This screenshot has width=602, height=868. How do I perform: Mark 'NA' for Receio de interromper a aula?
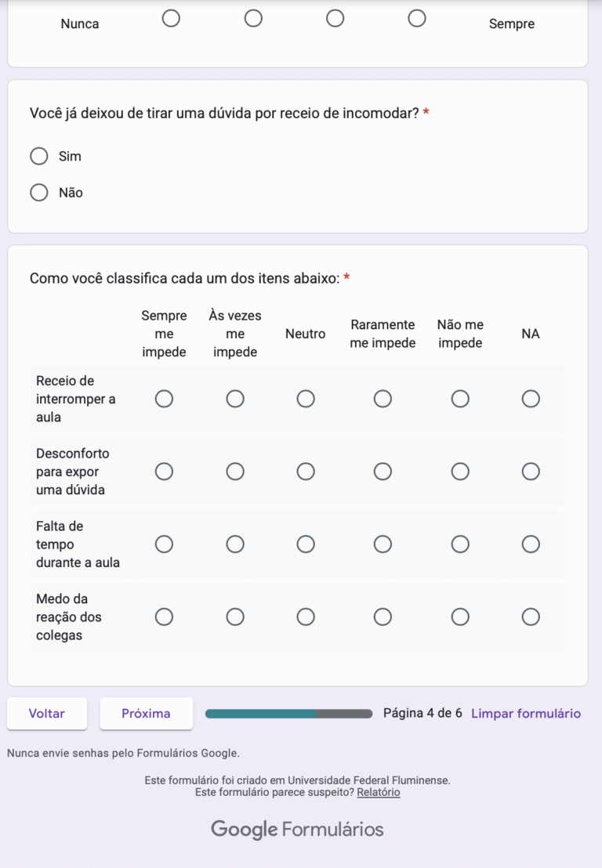tap(531, 400)
